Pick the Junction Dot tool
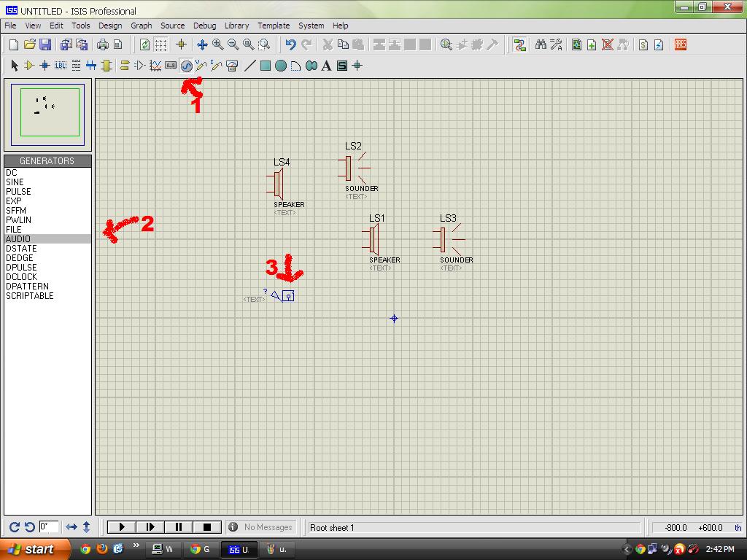The height and width of the screenshot is (560, 747). pyautogui.click(x=44, y=66)
